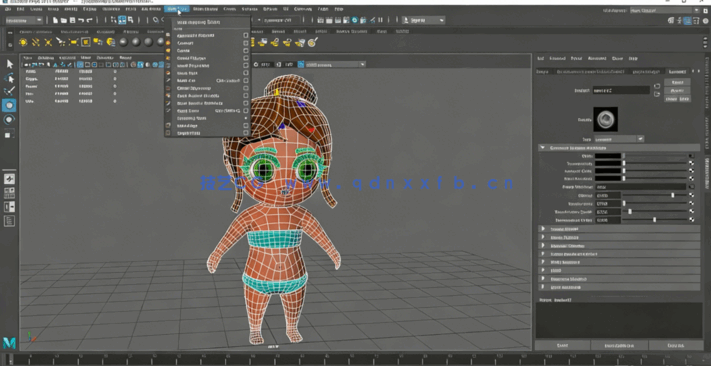Expand the Extra Attributes section at the bottom

click(619, 287)
